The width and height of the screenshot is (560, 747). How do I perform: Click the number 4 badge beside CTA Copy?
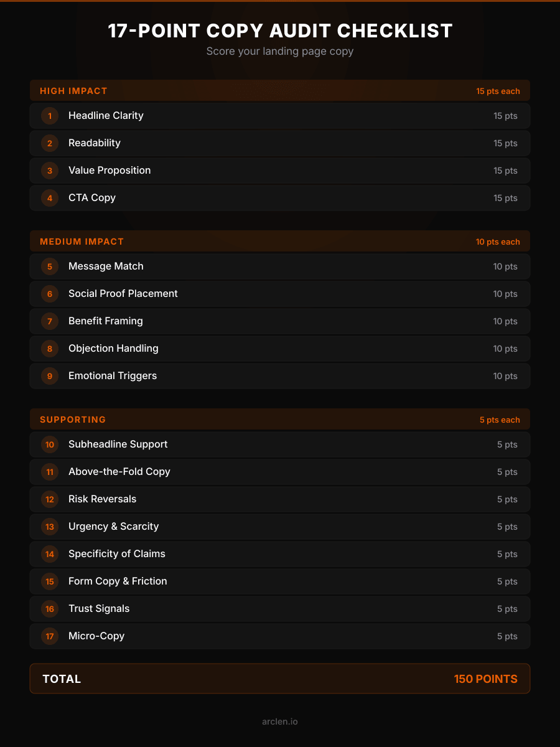pyautogui.click(x=50, y=198)
